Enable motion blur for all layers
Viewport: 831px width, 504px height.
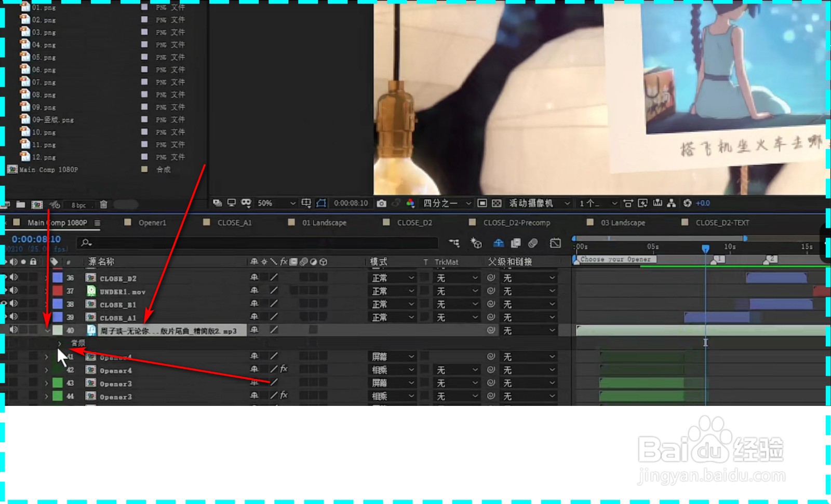click(x=533, y=242)
